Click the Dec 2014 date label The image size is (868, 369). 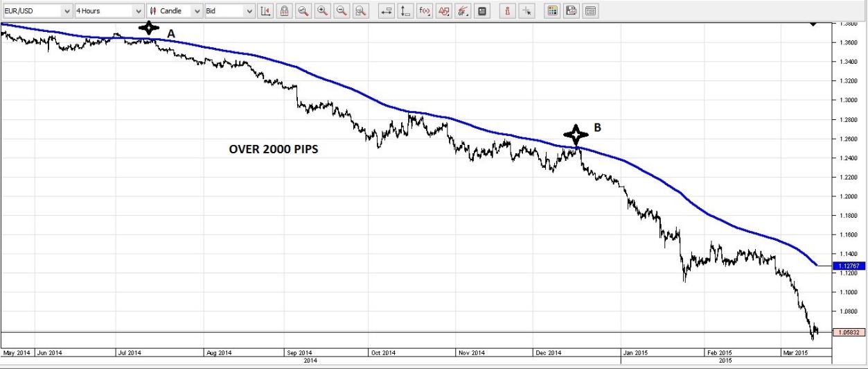[549, 352]
